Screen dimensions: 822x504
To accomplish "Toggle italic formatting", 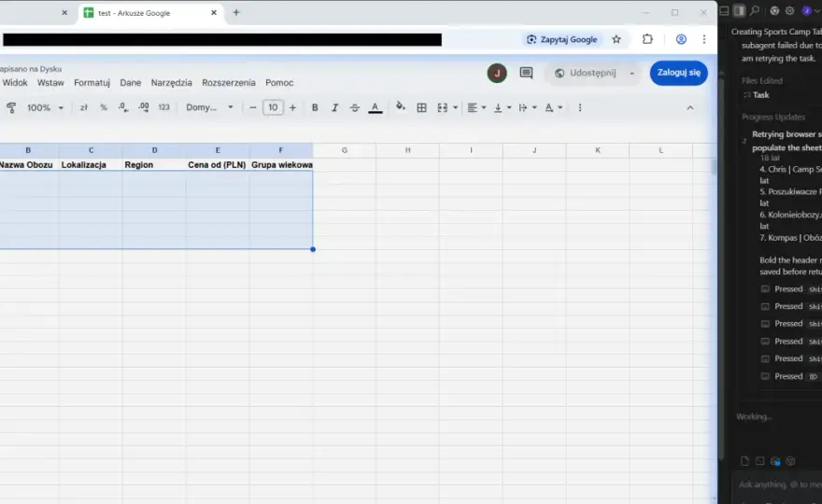I will tap(334, 107).
